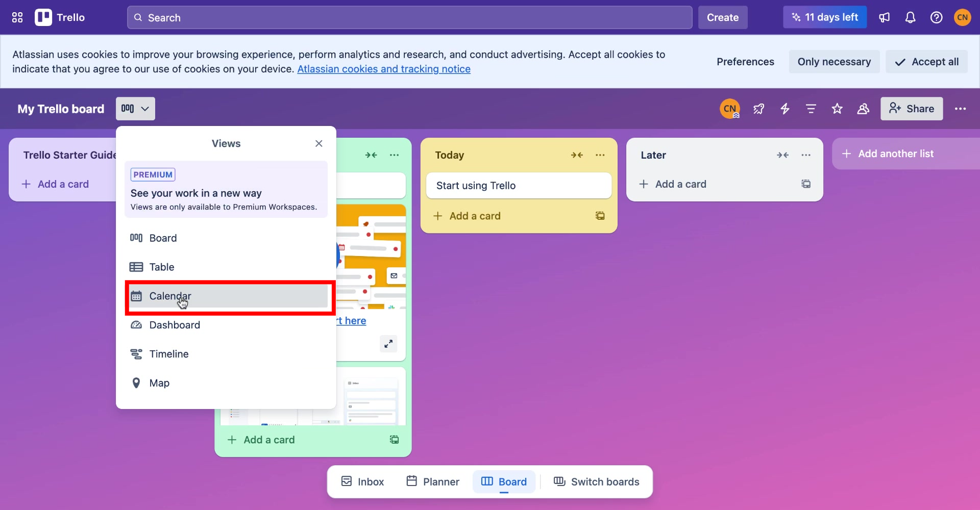Click the megaphone announcements icon
980x510 pixels.
click(884, 17)
